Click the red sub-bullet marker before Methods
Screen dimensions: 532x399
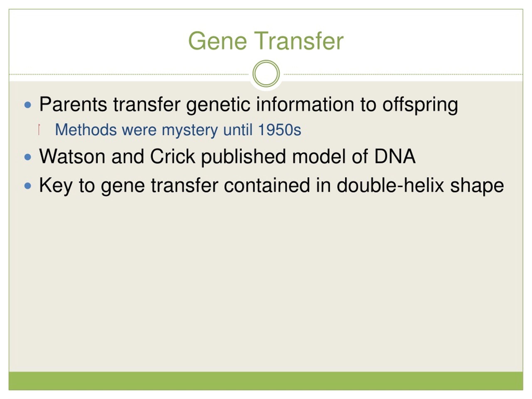click(39, 129)
